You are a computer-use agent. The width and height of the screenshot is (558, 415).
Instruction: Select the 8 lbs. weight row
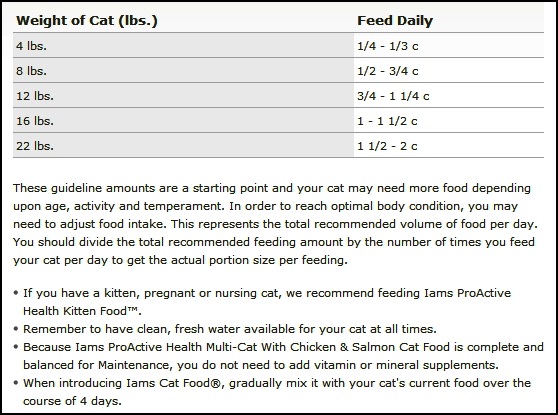tap(278, 70)
